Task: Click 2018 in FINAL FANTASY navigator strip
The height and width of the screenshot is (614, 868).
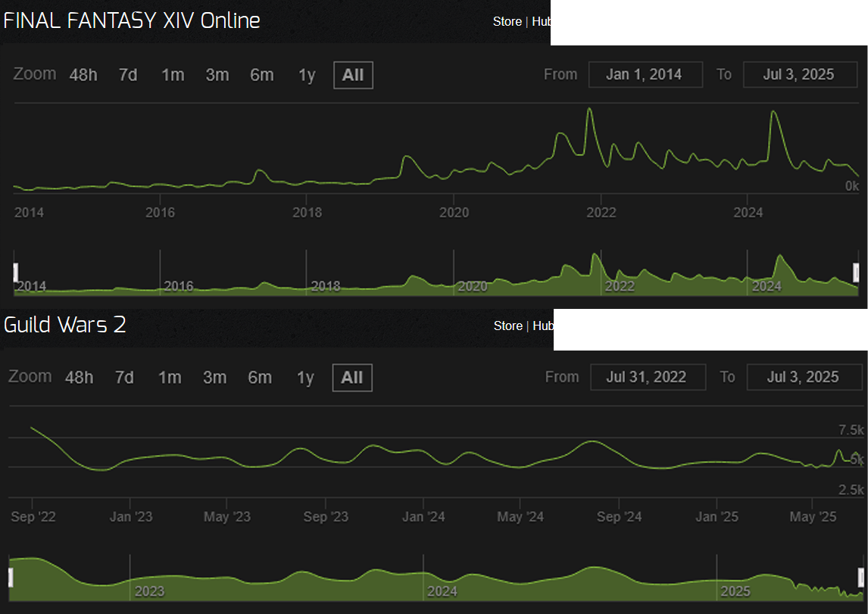Action: tap(326, 286)
